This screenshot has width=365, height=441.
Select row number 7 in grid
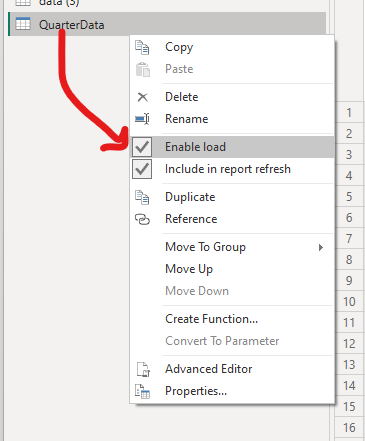tap(349, 239)
